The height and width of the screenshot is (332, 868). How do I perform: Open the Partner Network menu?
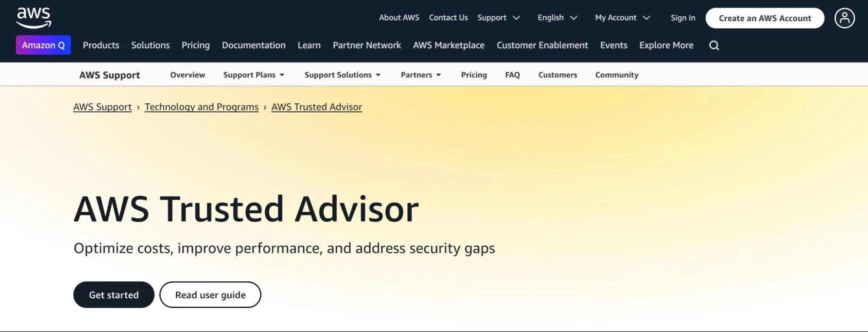click(x=366, y=45)
